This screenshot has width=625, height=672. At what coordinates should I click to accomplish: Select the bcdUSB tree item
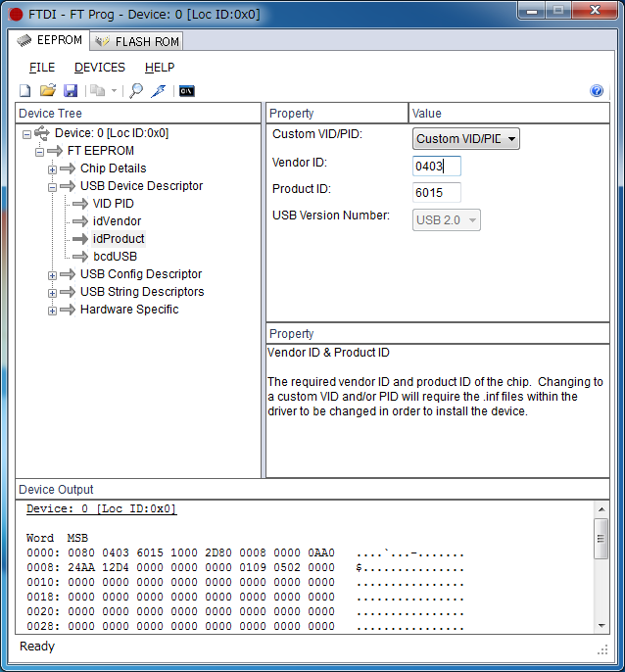pyautogui.click(x=115, y=257)
